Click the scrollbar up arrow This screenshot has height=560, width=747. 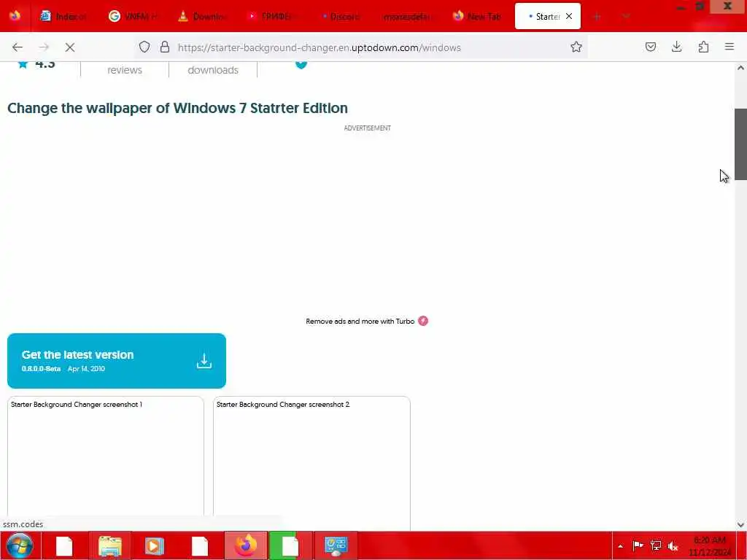pyautogui.click(x=740, y=68)
